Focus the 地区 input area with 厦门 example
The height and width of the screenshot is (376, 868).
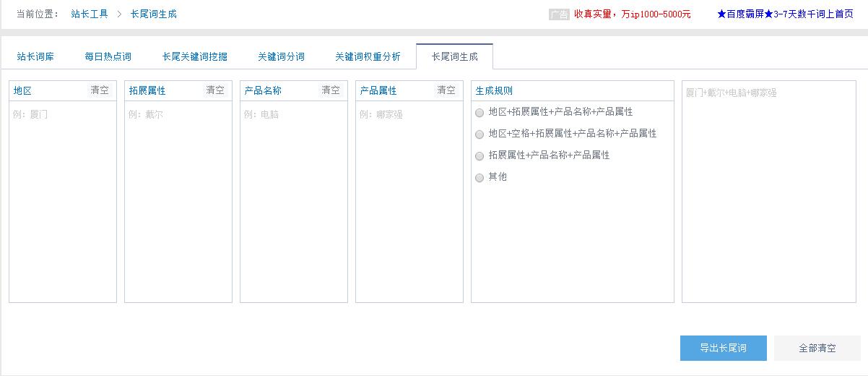point(63,202)
